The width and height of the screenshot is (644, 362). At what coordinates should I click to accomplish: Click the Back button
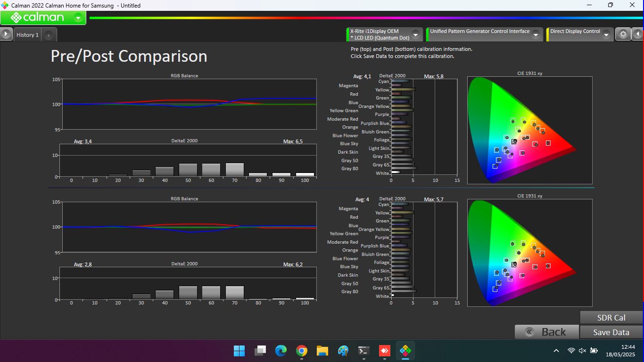tap(547, 332)
